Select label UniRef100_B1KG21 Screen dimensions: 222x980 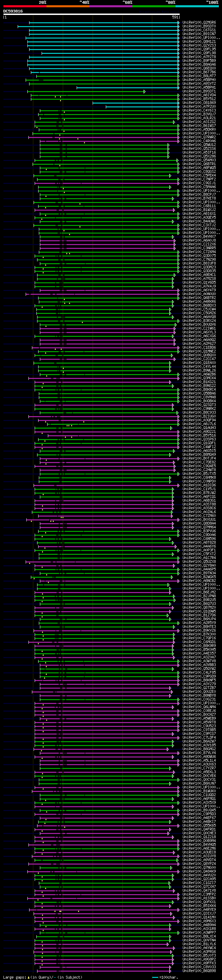(x=199, y=382)
